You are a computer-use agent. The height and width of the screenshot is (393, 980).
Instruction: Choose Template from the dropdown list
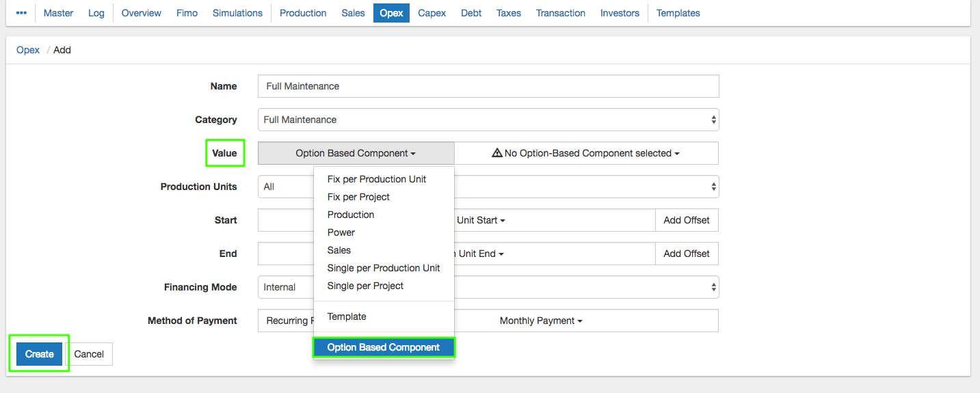coord(347,316)
